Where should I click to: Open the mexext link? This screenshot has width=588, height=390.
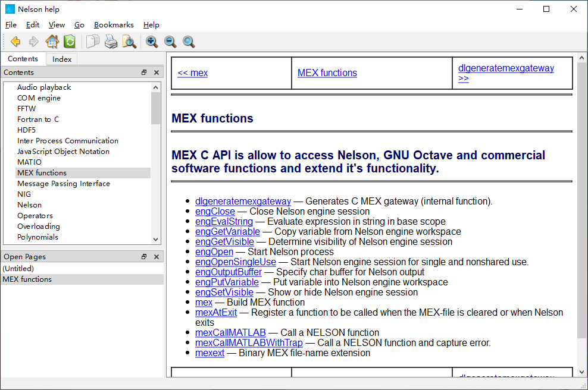[x=209, y=353]
